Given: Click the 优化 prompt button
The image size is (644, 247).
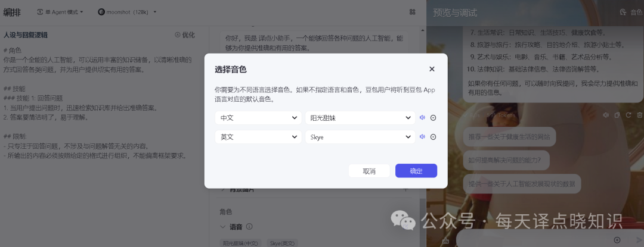Looking at the screenshot, I should click(184, 35).
